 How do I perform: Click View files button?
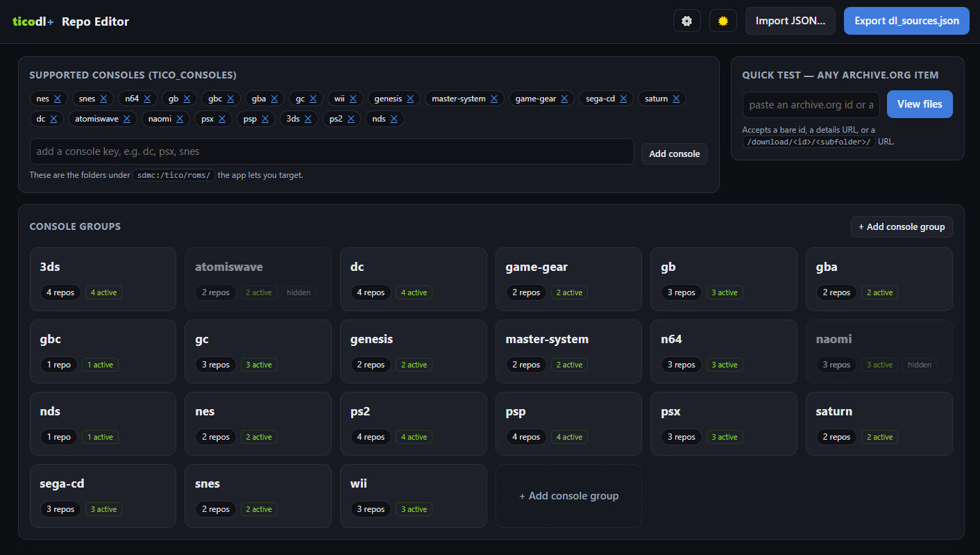tap(920, 104)
